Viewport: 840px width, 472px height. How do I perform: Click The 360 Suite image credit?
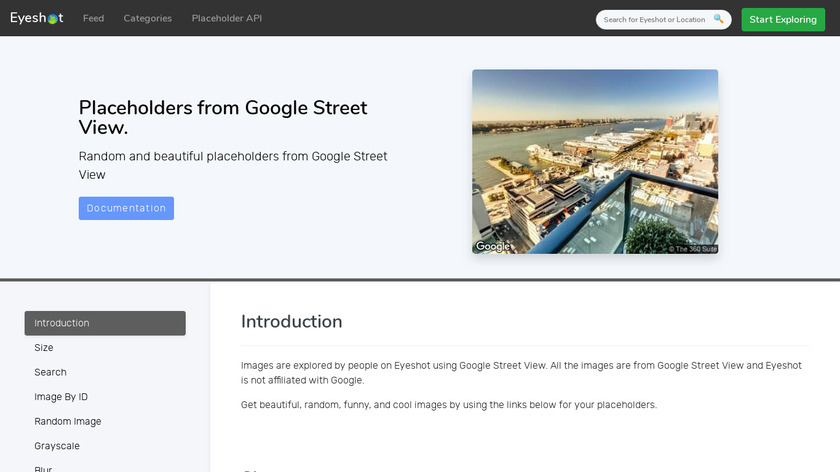(x=694, y=249)
